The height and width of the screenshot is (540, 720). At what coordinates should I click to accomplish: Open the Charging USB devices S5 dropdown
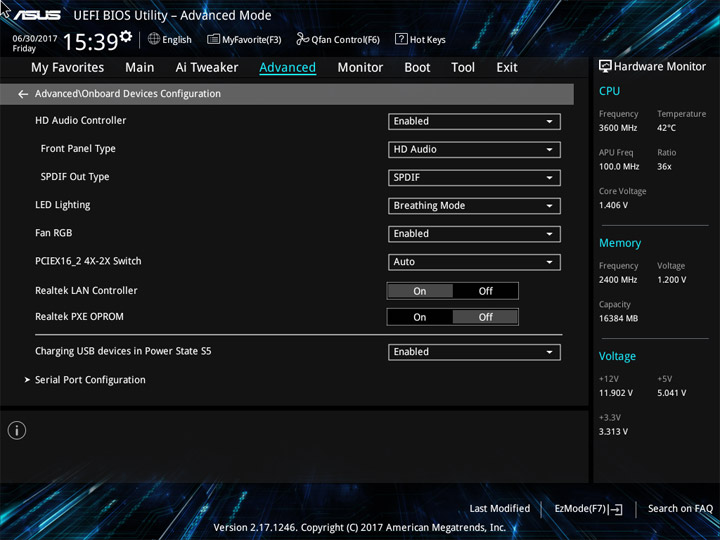pos(474,352)
